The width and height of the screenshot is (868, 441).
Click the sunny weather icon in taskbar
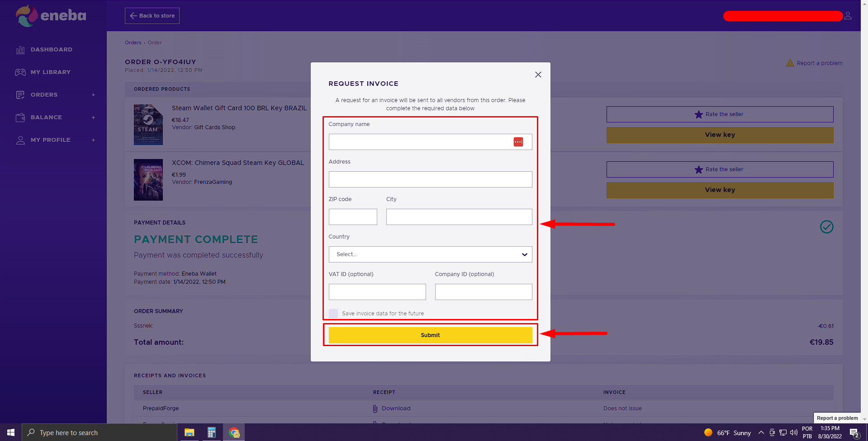coord(708,432)
